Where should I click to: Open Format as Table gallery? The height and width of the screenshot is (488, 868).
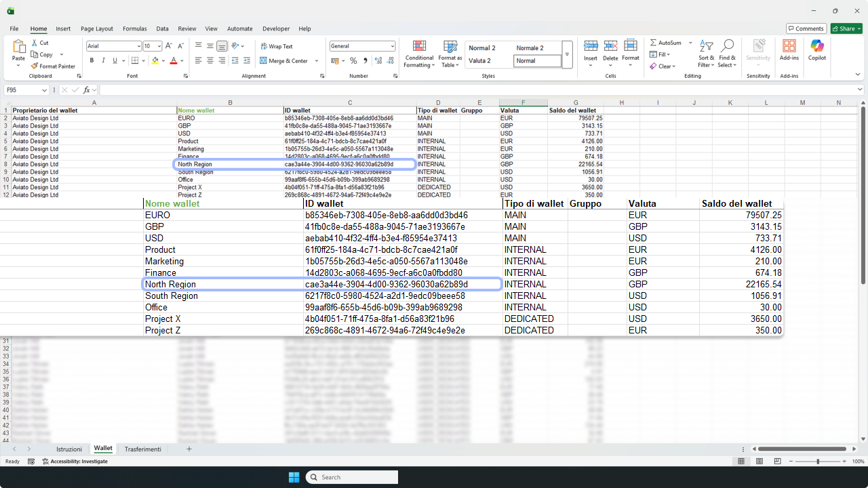(450, 54)
